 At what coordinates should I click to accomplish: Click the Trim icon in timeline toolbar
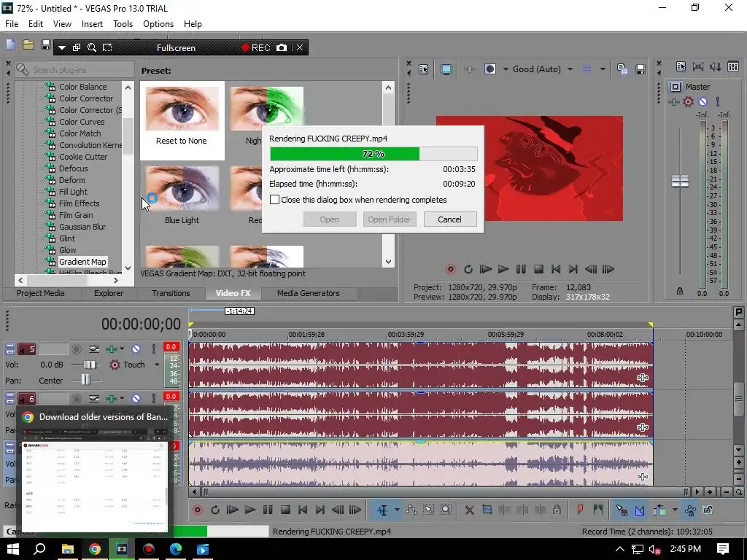click(487, 510)
